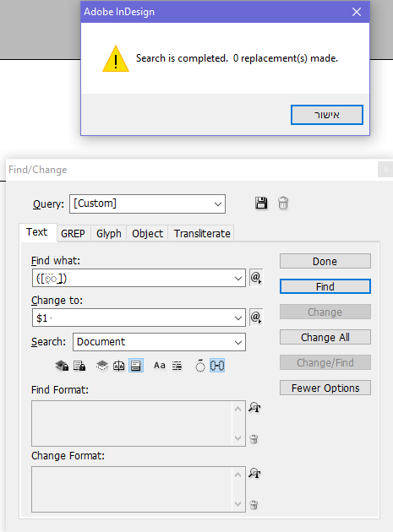Toggle Case Sensitive Aa option

click(159, 366)
